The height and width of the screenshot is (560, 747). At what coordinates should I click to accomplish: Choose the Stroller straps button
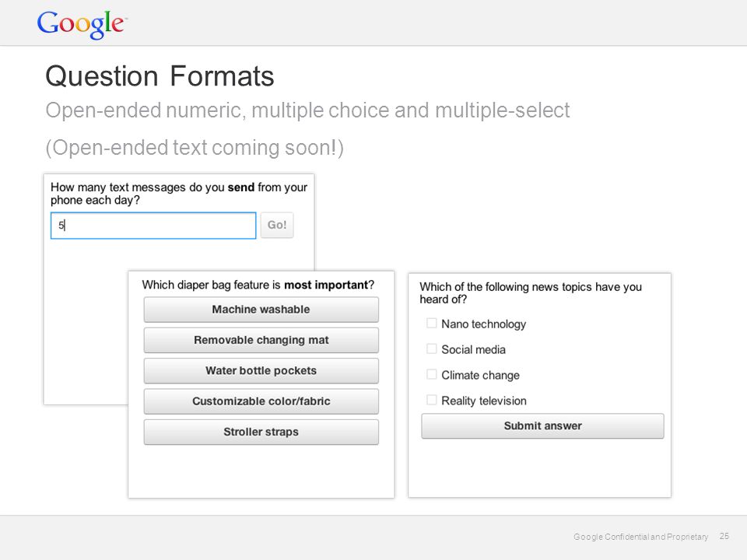(x=261, y=432)
